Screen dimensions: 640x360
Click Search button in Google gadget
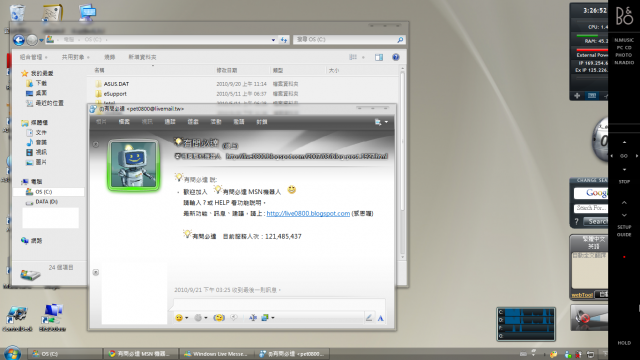596,221
